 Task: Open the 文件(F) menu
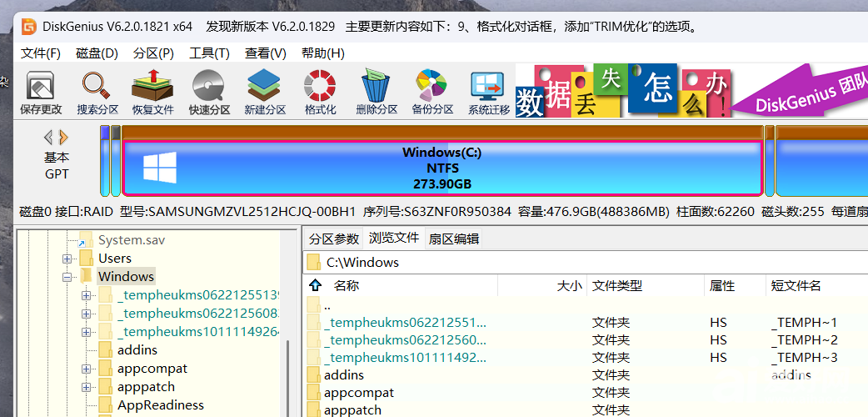point(41,53)
